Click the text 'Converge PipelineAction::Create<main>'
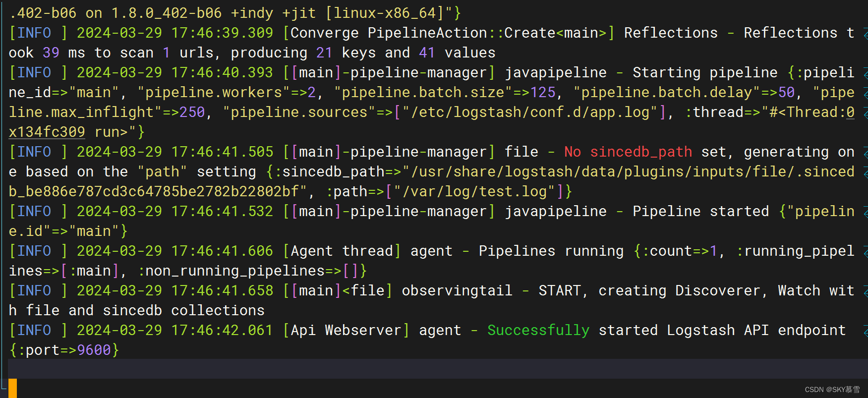This screenshot has height=398, width=868. [449, 33]
